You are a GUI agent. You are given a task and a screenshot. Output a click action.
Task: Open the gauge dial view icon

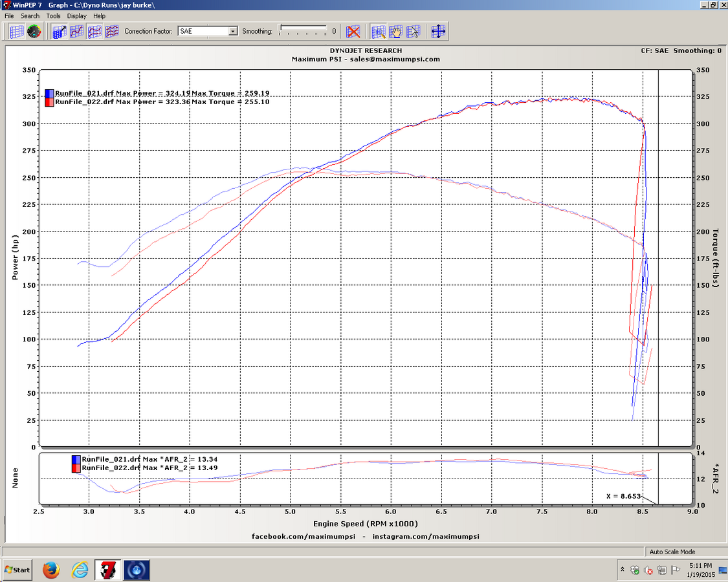(34, 31)
